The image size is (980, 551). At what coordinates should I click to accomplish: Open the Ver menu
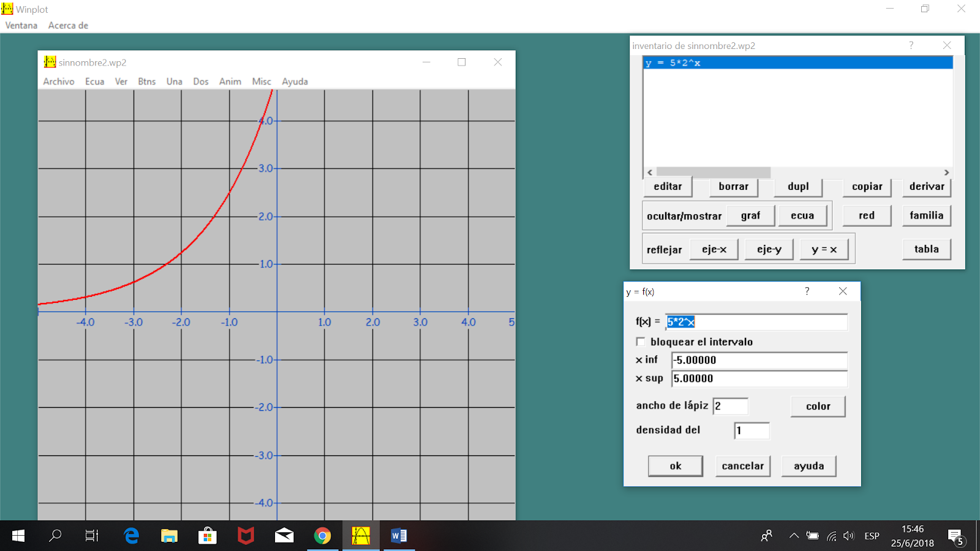point(121,81)
